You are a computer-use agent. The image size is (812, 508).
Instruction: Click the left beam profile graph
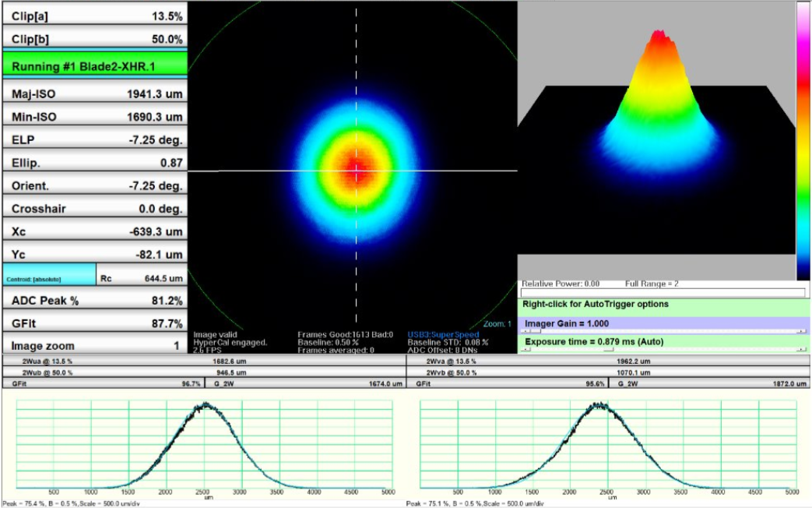[x=204, y=444]
